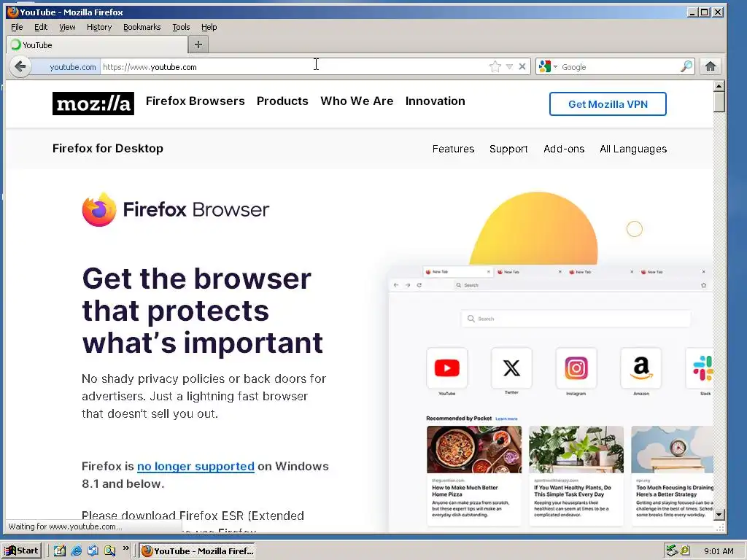Click the Mozilla logo
The width and height of the screenshot is (747, 560).
[x=93, y=104]
